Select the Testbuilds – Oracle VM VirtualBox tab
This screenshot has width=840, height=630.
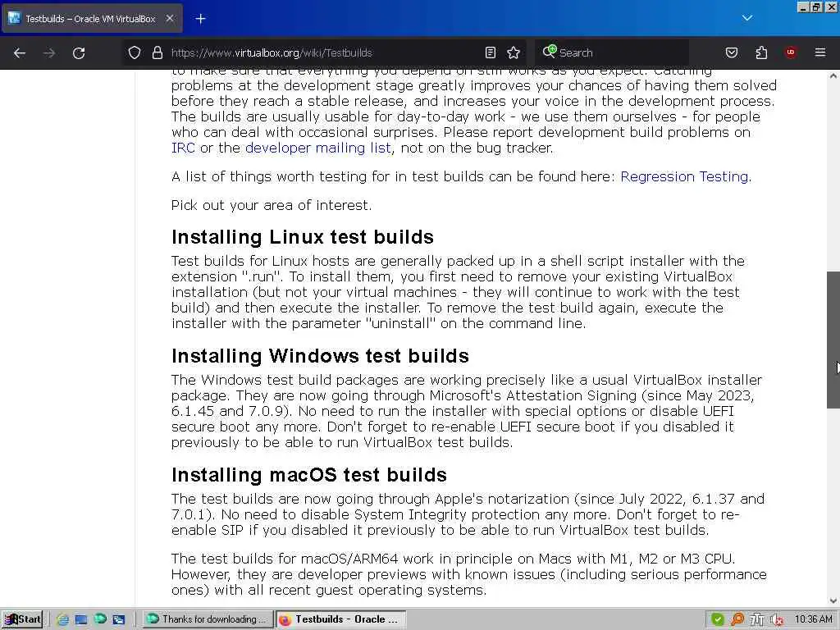[x=92, y=19]
